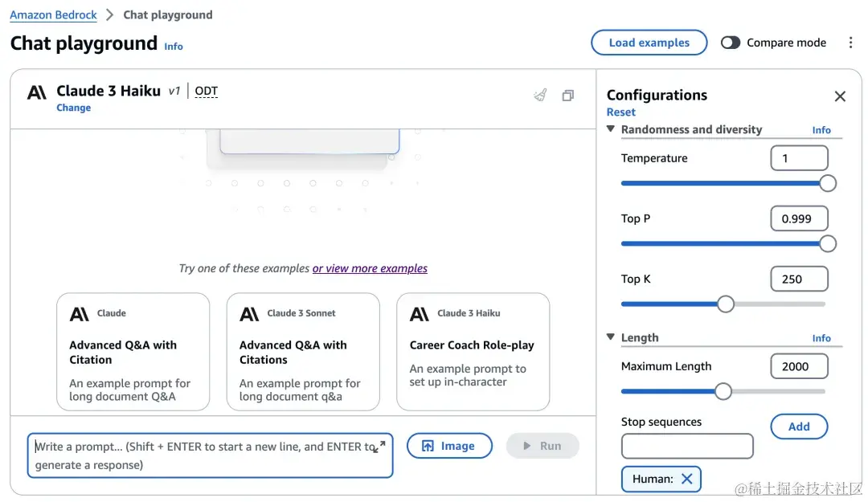Image resolution: width=868 pixels, height=502 pixels.
Task: Remove the Human: stop sequence tag
Action: click(686, 479)
